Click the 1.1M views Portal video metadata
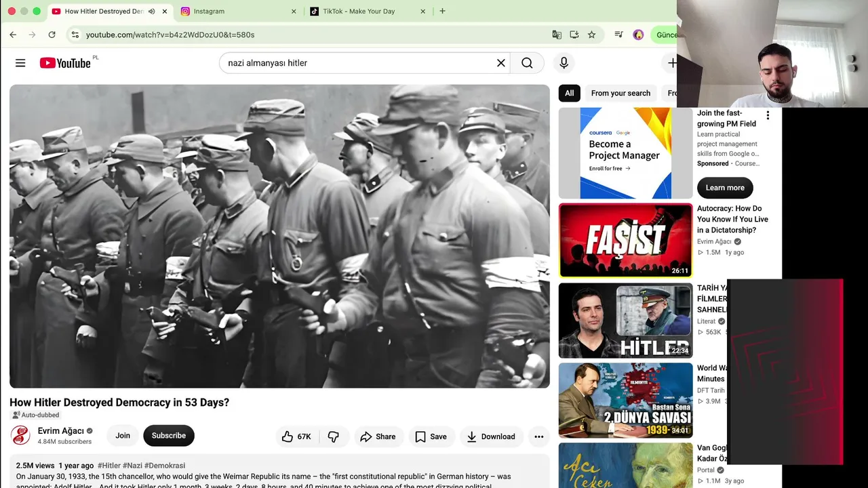The width and height of the screenshot is (868, 488). (712, 481)
